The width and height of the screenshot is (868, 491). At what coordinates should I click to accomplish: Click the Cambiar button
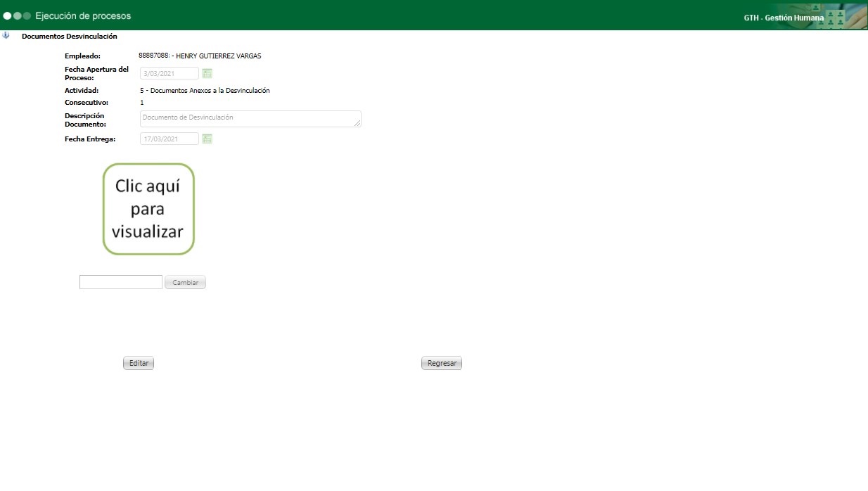pos(185,282)
